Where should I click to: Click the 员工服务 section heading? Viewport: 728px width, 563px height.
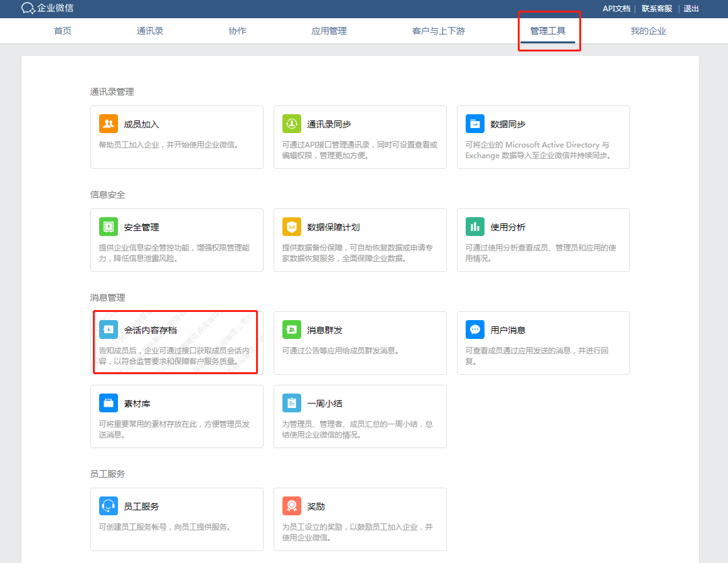(x=108, y=474)
